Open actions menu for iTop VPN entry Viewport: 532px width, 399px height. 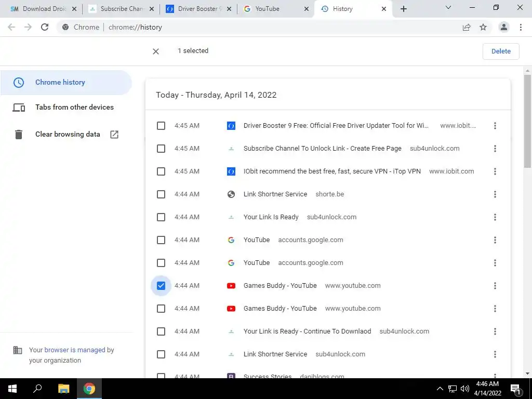[x=495, y=171]
